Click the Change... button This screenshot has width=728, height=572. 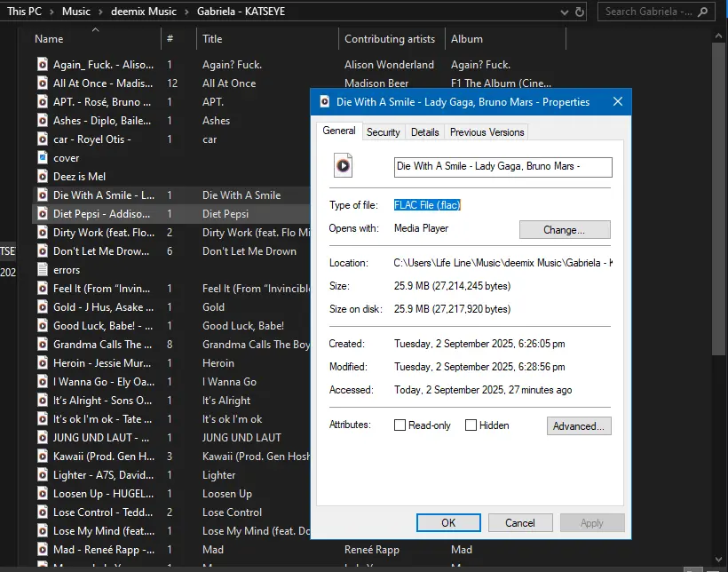565,229
